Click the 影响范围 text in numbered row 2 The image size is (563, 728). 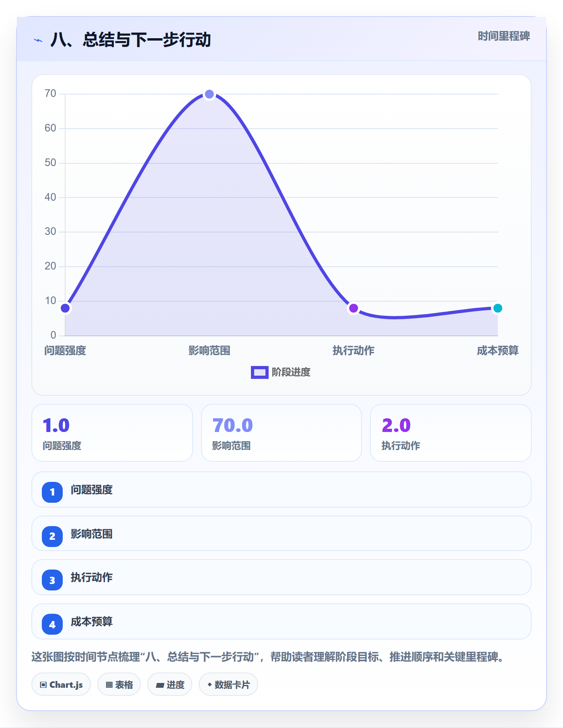pyautogui.click(x=92, y=534)
